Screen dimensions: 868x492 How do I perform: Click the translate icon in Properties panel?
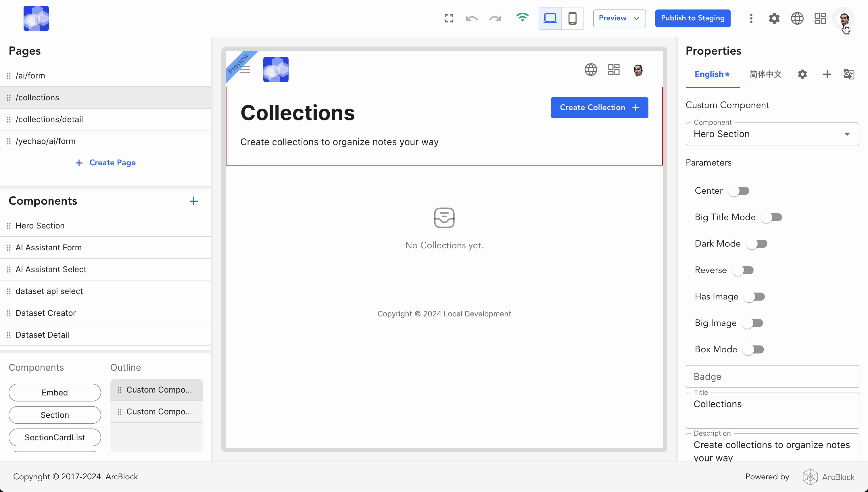tap(849, 74)
